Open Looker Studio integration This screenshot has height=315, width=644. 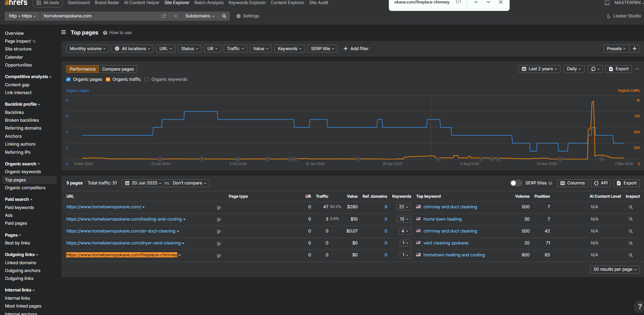(x=624, y=16)
